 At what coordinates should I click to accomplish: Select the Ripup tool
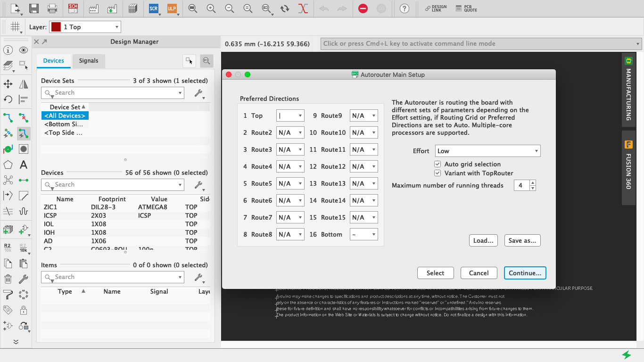(24, 117)
